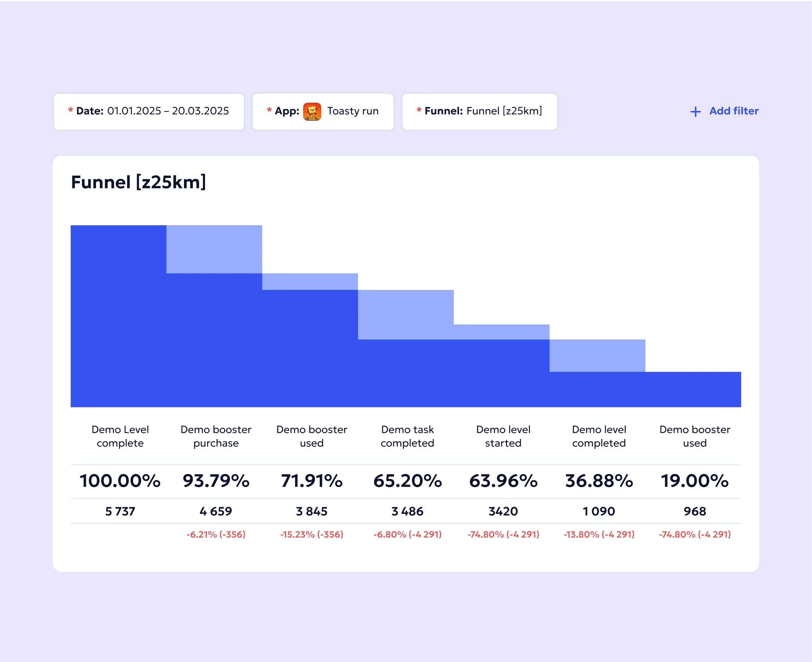This screenshot has width=812, height=662.
Task: Click the 19.00% conversion value
Action: pyautogui.click(x=694, y=480)
